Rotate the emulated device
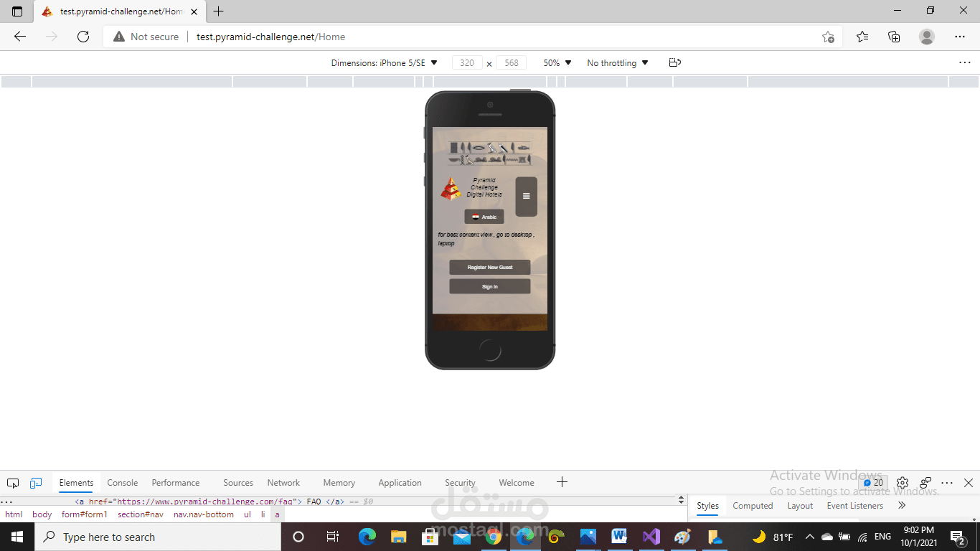The width and height of the screenshot is (980, 551). point(674,63)
